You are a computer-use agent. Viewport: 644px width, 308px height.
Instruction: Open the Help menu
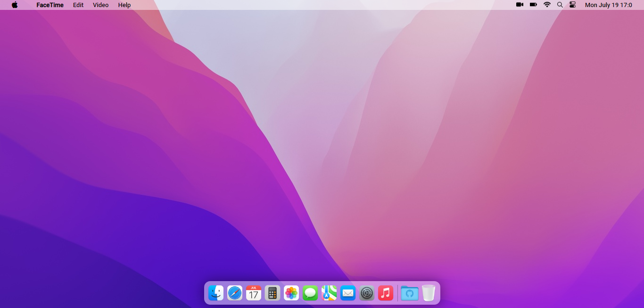click(124, 5)
